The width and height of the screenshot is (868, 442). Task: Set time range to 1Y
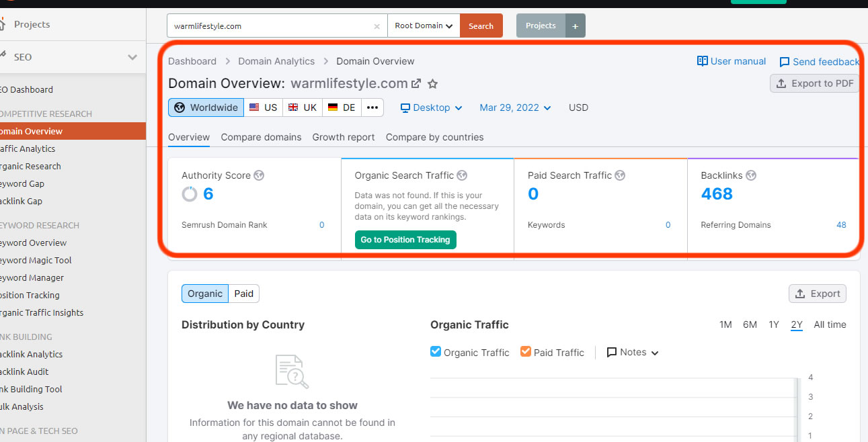(774, 324)
